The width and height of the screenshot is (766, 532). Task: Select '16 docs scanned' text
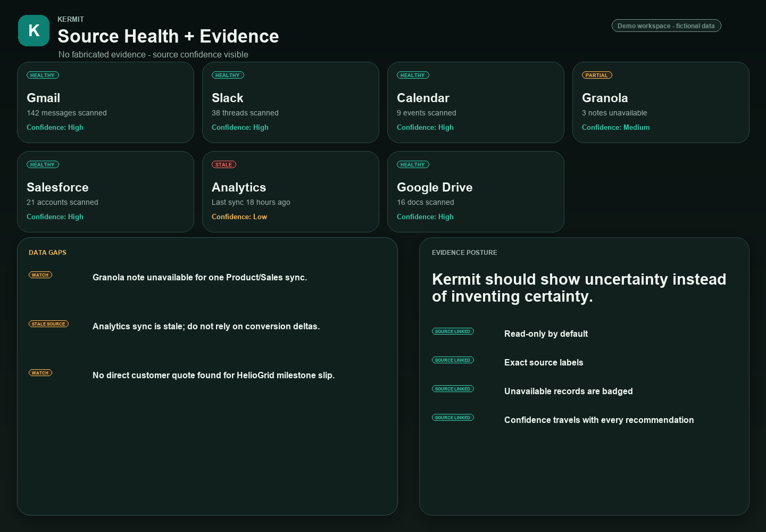point(426,202)
